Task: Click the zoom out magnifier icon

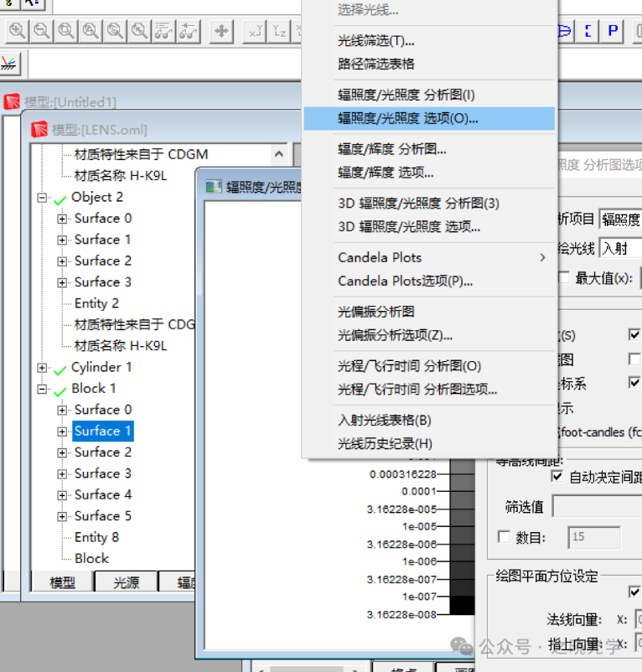Action: pyautogui.click(x=42, y=31)
